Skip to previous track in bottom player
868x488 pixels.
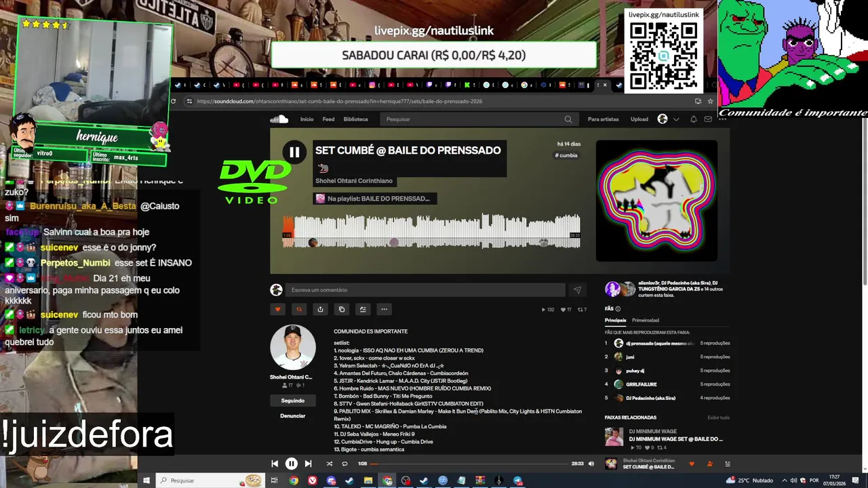[x=275, y=464]
